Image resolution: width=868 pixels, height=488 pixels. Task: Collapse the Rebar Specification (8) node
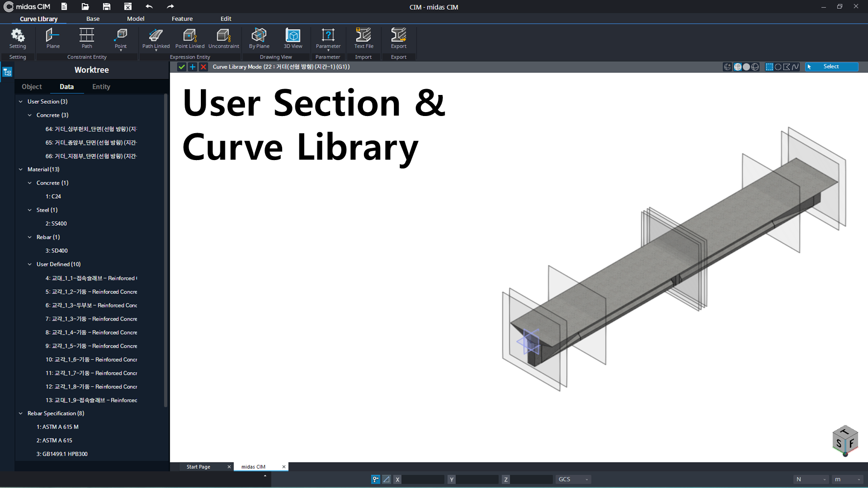click(21, 414)
